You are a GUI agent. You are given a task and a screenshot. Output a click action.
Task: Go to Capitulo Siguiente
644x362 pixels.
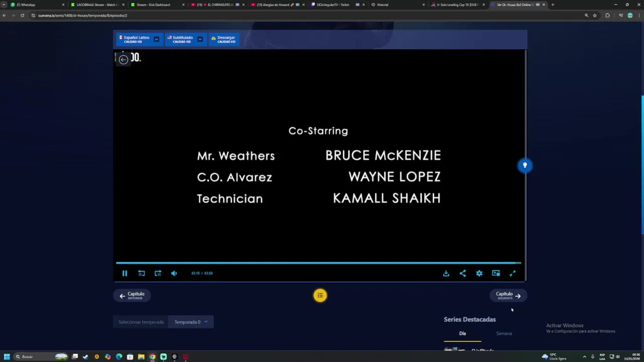(508, 296)
